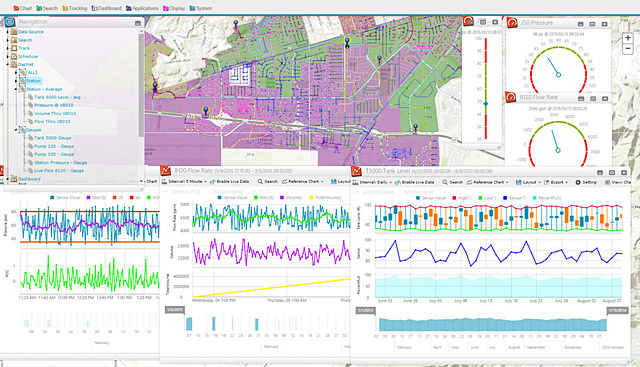
Task: Toggle the Sensor Value legend in Tank Level chart
Action: click(431, 198)
